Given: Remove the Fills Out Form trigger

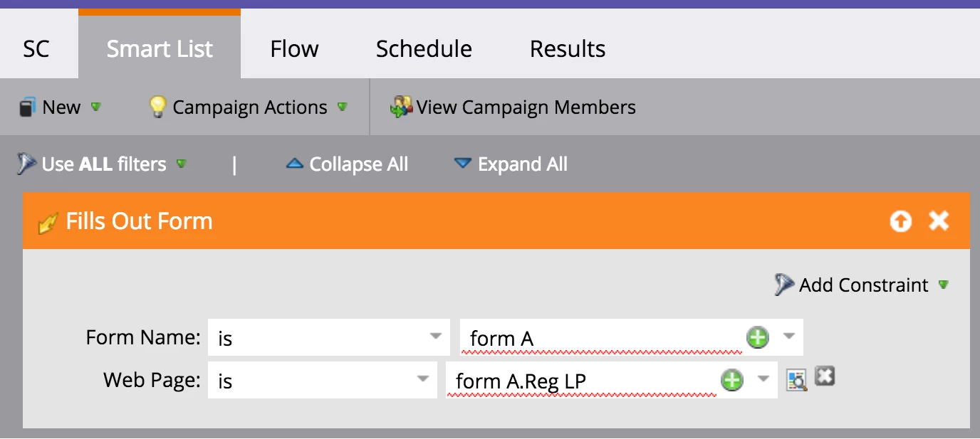Looking at the screenshot, I should (x=939, y=221).
